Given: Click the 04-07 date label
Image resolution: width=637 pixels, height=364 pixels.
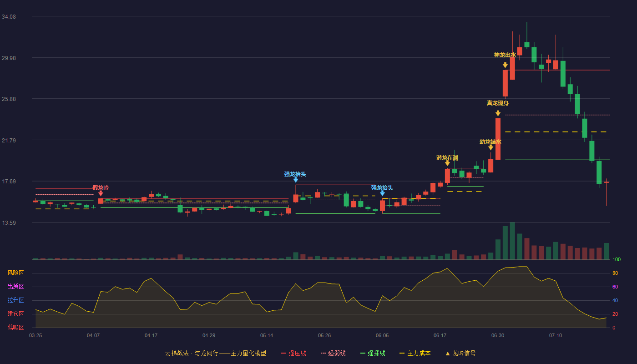Looking at the screenshot, I should point(93,335).
